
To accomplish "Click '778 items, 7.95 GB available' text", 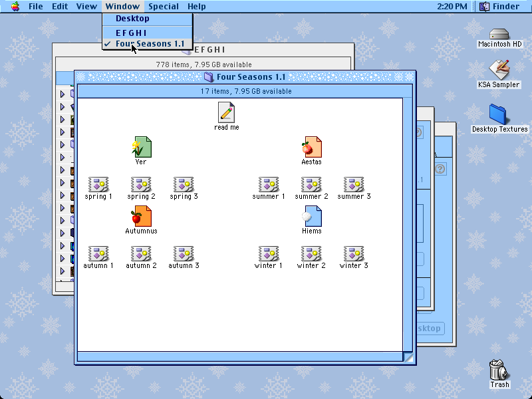I will 203,65.
